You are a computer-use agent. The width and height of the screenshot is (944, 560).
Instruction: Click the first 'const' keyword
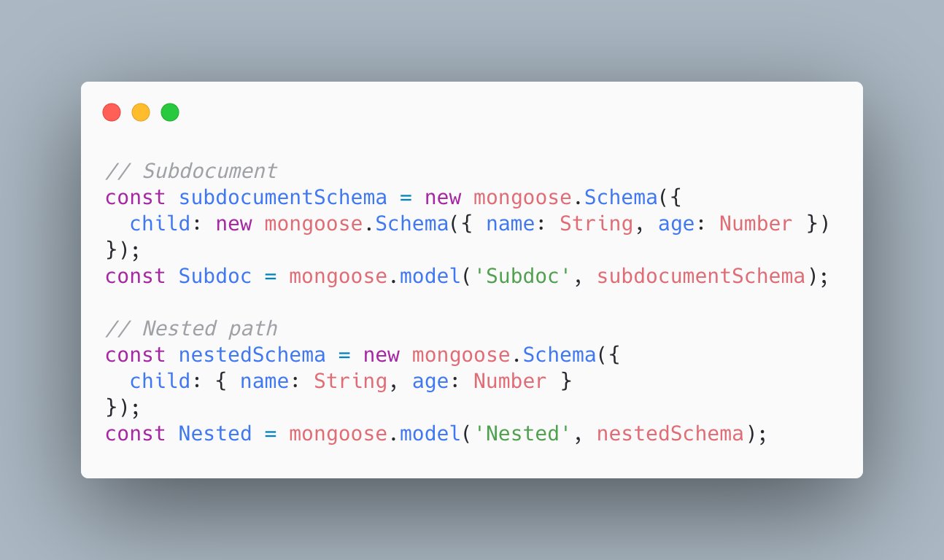[136, 198]
